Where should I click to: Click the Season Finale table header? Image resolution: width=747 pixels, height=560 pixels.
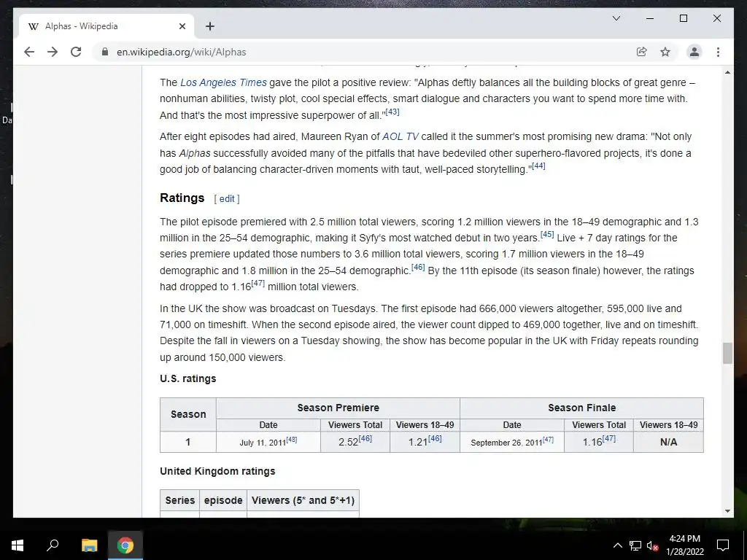[581, 408]
